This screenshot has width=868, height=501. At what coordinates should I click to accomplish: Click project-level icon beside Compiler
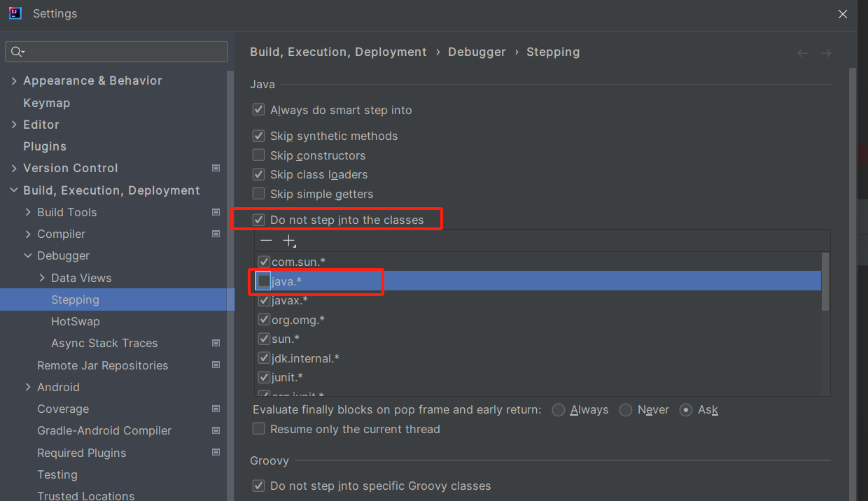(x=216, y=234)
